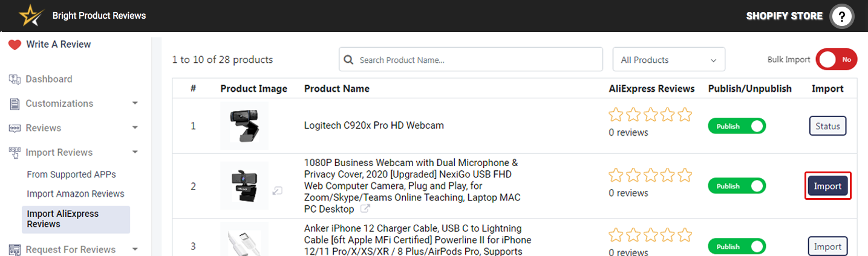The height and width of the screenshot is (256, 868).
Task: Click the search magnifier icon
Action: tap(348, 60)
